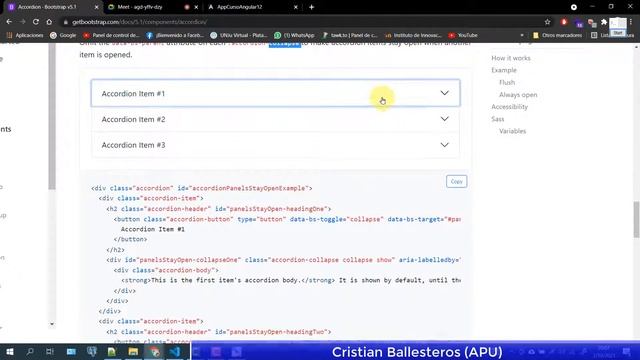Screen dimensions: 640x360
Task: Copy the accordion code example
Action: pyautogui.click(x=456, y=181)
